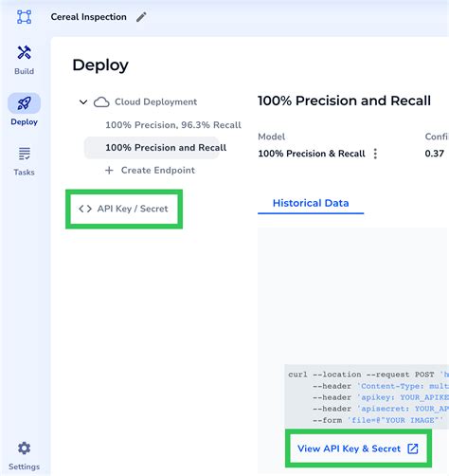449x476 pixels.
Task: Click the --form file code line
Action: tap(378, 420)
